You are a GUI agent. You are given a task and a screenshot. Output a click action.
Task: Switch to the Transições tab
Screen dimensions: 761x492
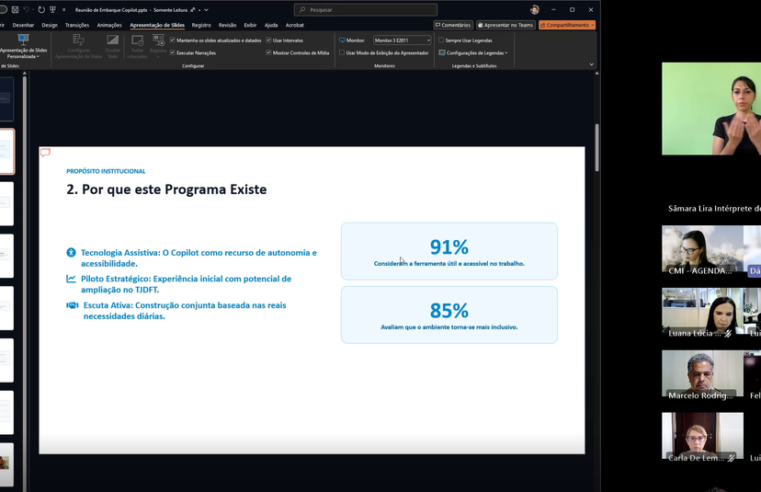pyautogui.click(x=77, y=25)
